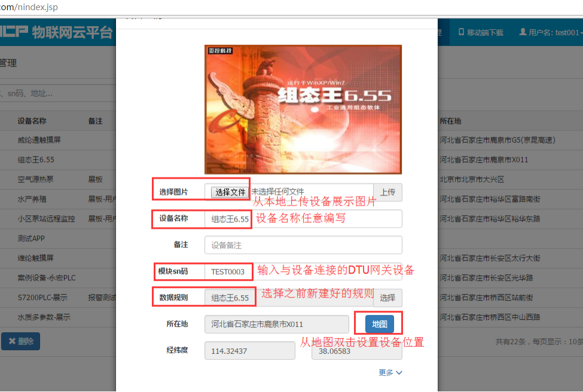Click the phone icon beside 移动端下载

(461, 32)
